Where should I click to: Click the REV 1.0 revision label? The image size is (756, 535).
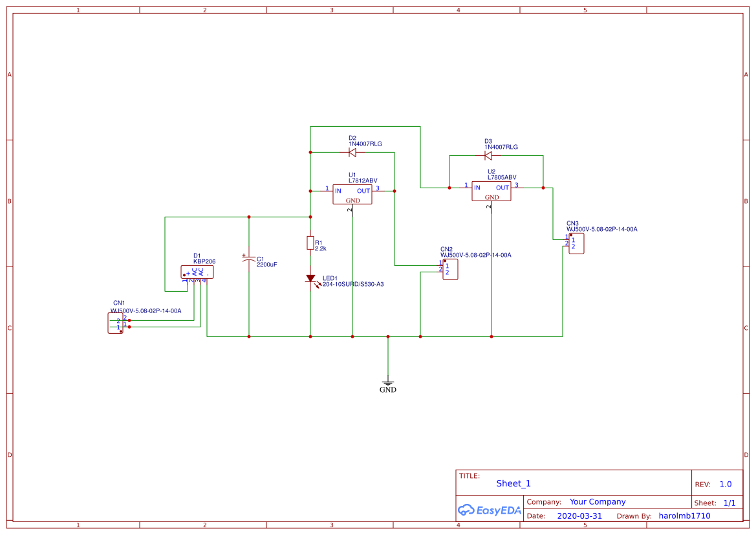(x=713, y=483)
